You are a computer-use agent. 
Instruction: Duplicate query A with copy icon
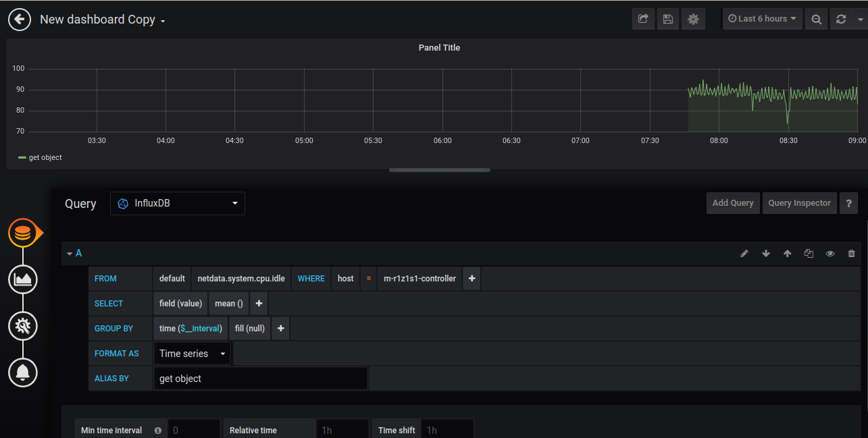809,254
